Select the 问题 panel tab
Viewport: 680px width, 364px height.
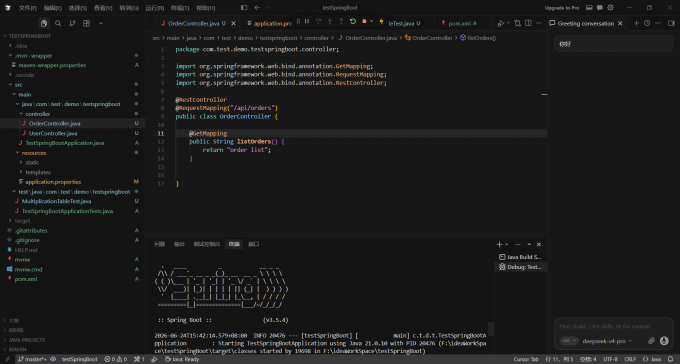coord(160,244)
